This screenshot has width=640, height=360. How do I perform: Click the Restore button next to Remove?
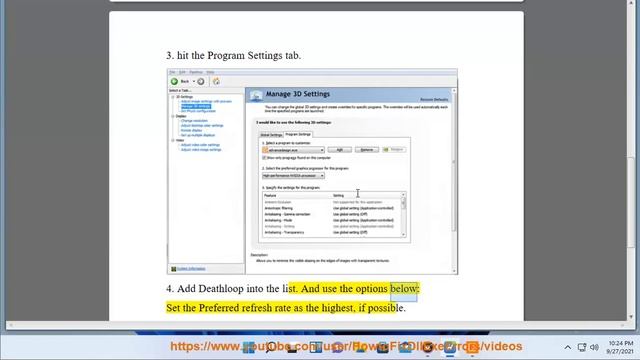[x=394, y=150]
